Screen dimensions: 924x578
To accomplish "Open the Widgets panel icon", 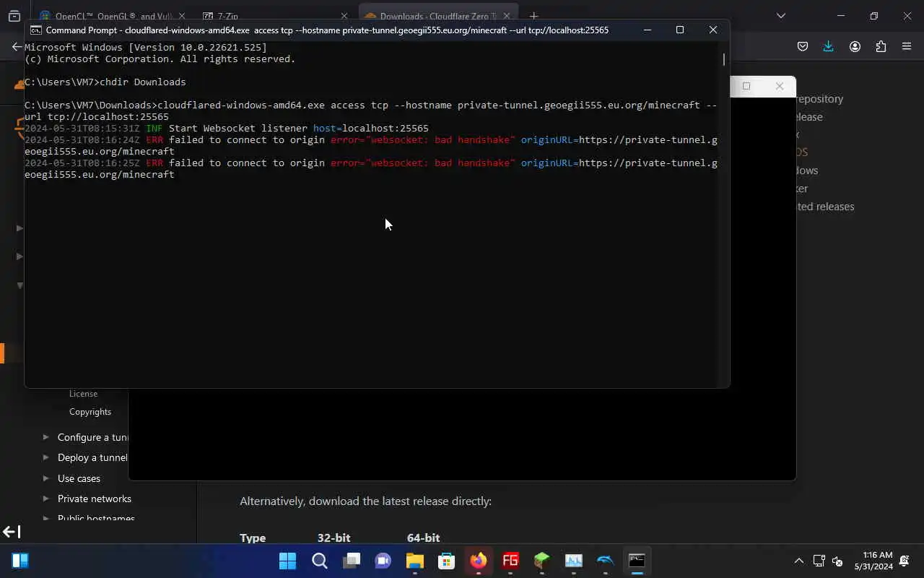I will pos(20,561).
